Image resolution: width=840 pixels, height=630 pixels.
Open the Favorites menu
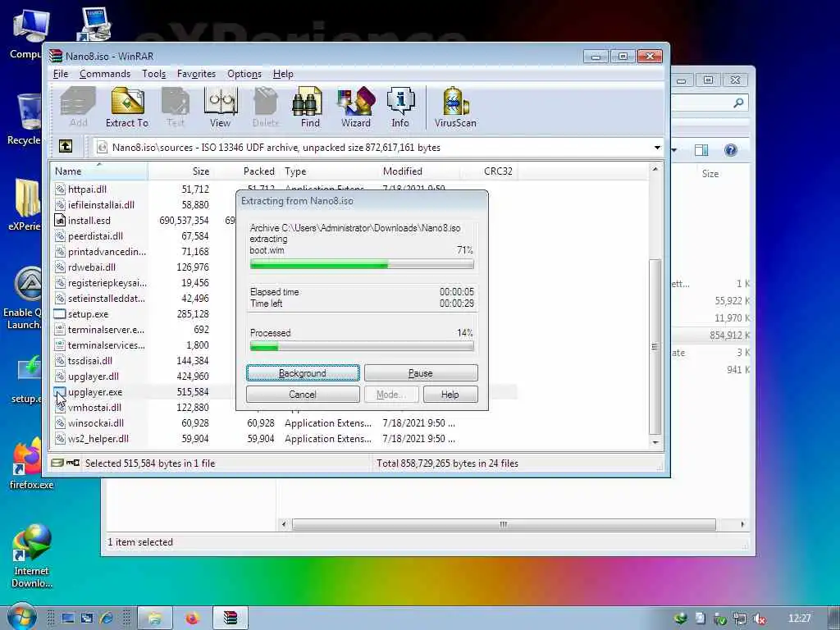click(x=196, y=74)
